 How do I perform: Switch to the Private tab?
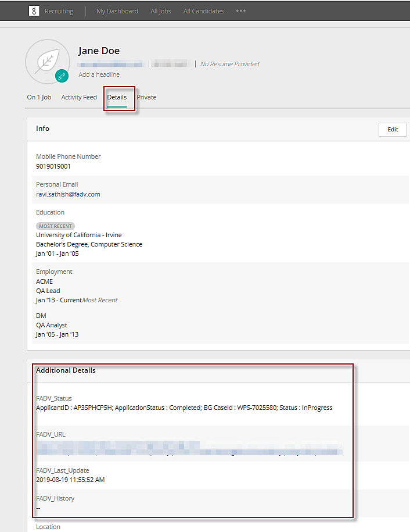coord(146,97)
